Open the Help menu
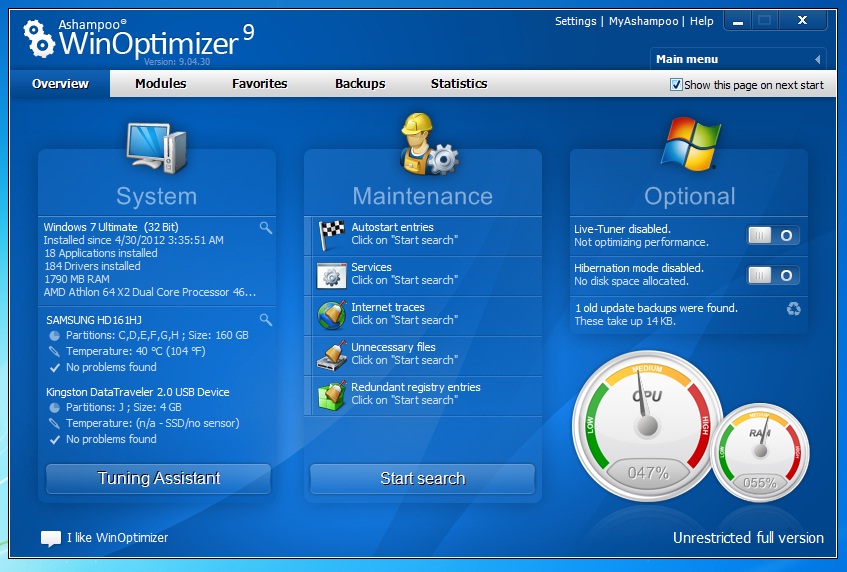The width and height of the screenshot is (847, 572). point(702,21)
